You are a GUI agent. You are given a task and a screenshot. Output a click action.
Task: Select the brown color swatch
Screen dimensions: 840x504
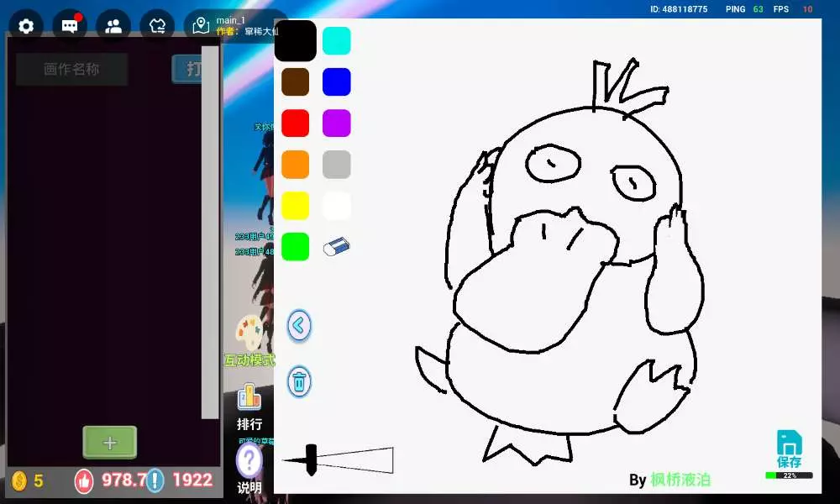pyautogui.click(x=295, y=82)
